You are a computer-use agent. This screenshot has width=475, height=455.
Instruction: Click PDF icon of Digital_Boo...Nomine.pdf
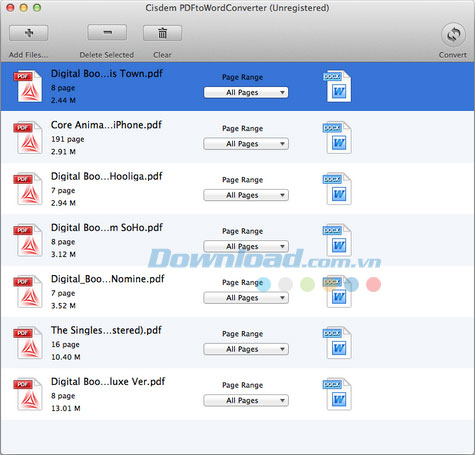click(x=28, y=292)
